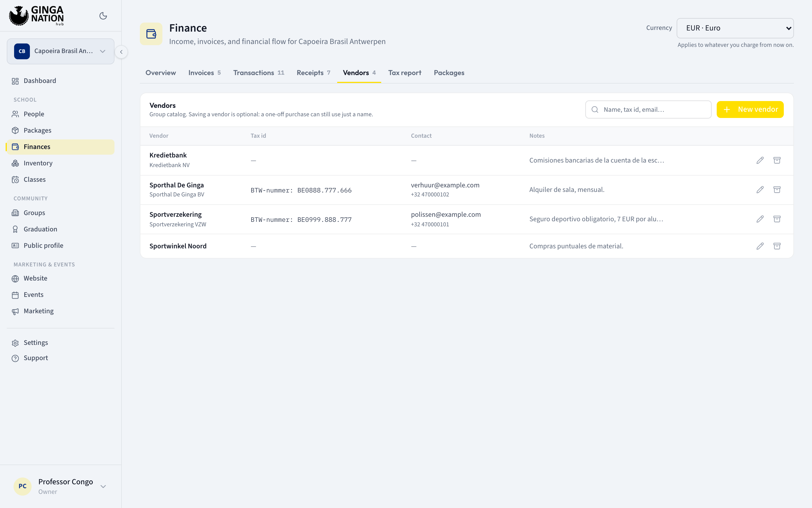The image size is (812, 508).
Task: Open Graduation in sidebar
Action: point(60,229)
